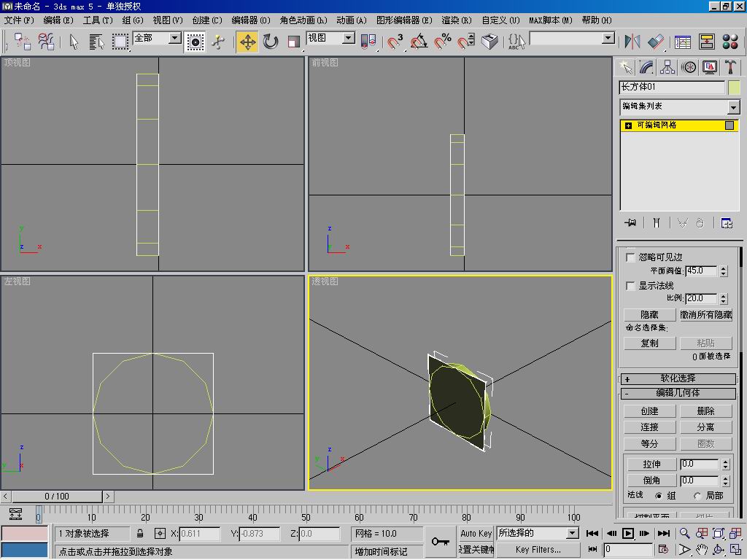
Task: Toggle the 显示法线 checkbox
Action: point(631,286)
